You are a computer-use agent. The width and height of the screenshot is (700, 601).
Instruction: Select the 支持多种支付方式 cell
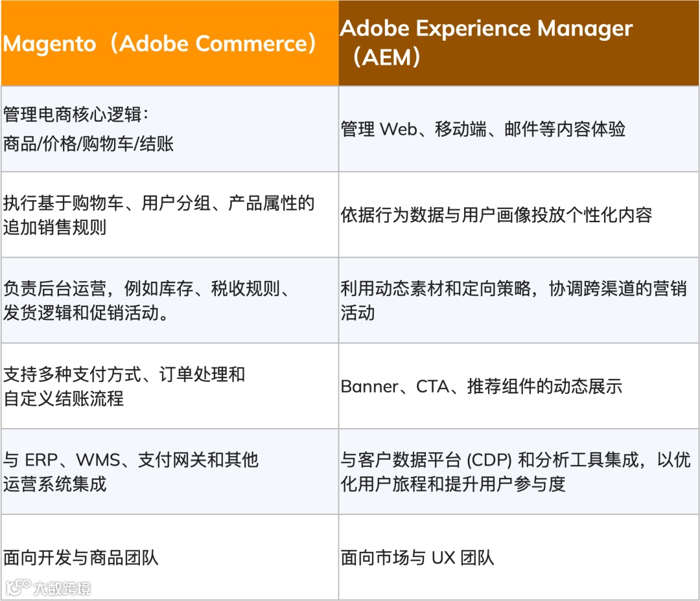point(170,386)
